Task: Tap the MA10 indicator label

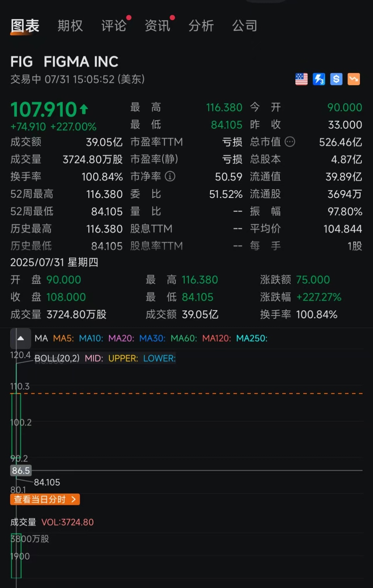Action: (91, 338)
